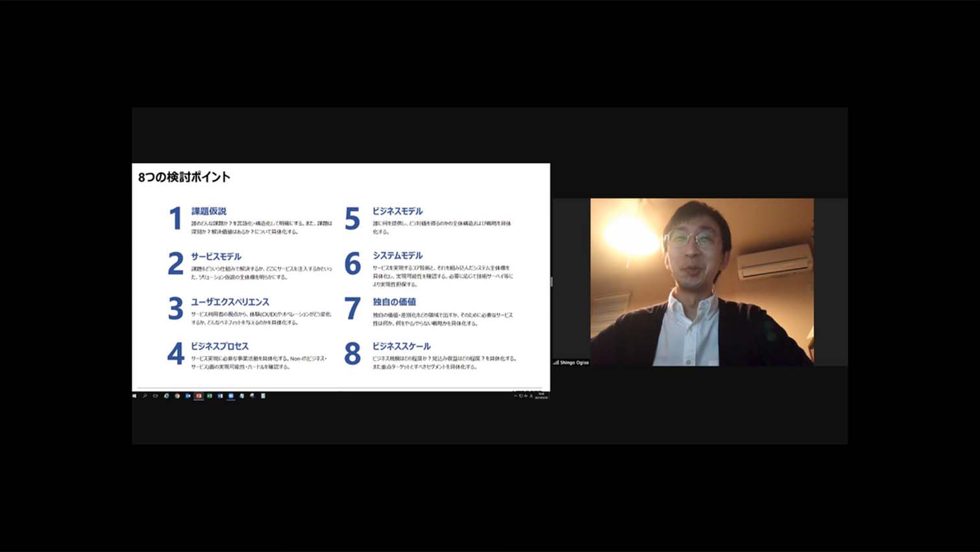Launch Google Chrome from the taskbar
Viewport: 980px width, 552px height.
pos(177,395)
